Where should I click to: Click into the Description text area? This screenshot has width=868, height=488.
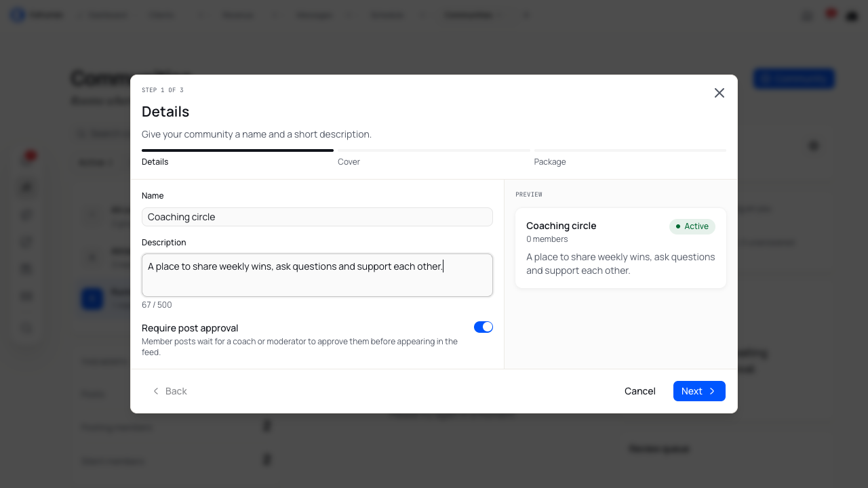(317, 275)
